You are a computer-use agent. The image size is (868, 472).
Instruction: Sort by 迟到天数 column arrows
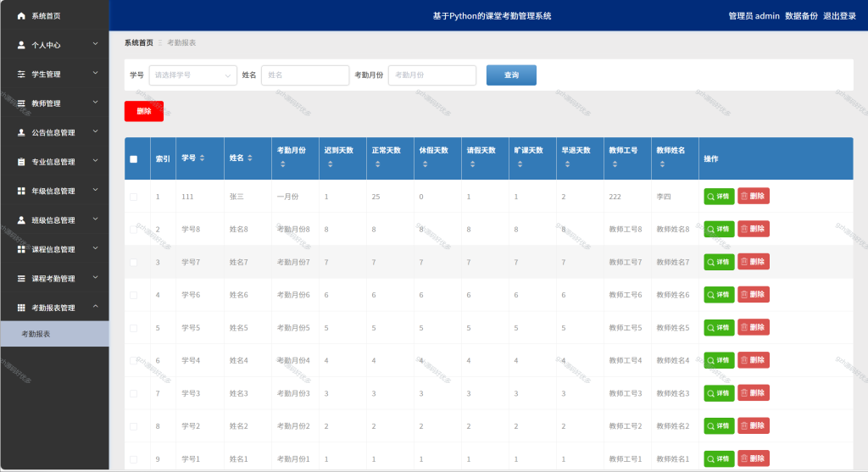coord(331,164)
